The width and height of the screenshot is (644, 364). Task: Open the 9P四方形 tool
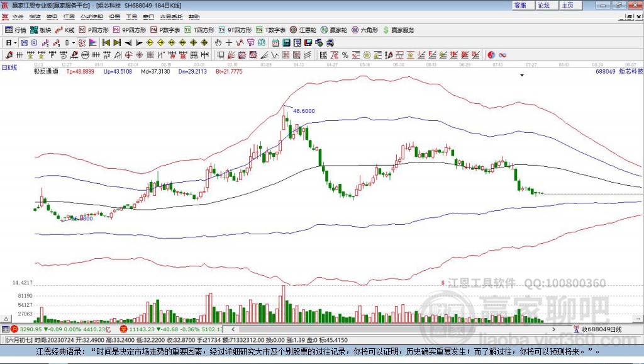pyautogui.click(x=130, y=30)
